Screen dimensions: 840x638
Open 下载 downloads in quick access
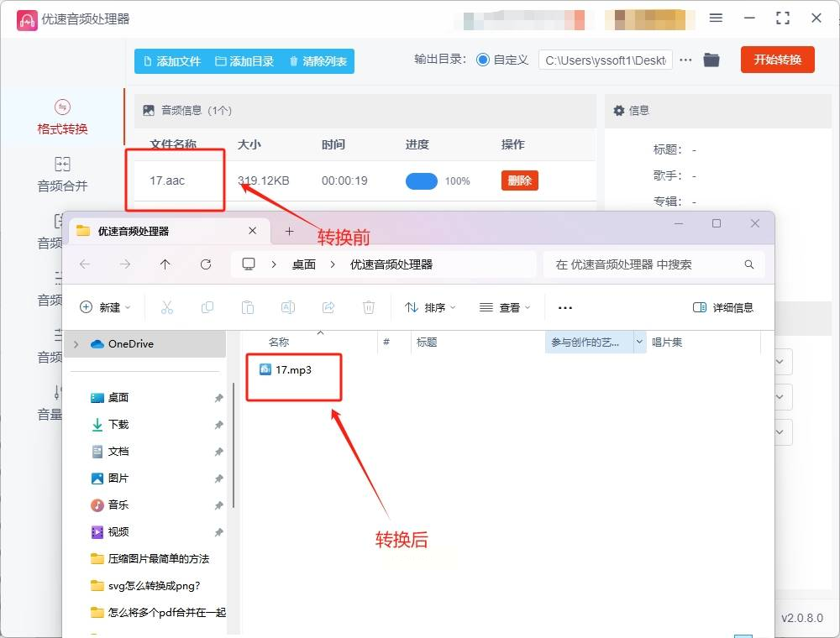tap(118, 425)
